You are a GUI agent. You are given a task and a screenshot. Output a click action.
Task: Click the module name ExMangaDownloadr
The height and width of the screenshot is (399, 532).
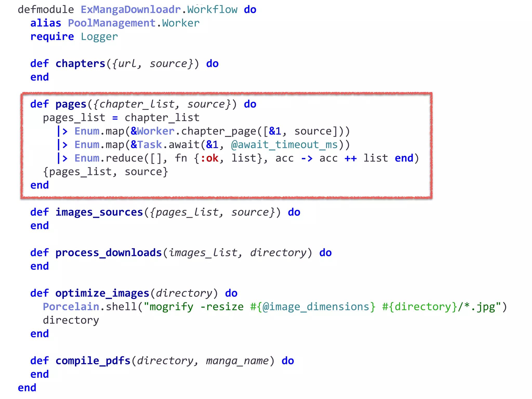(131, 10)
